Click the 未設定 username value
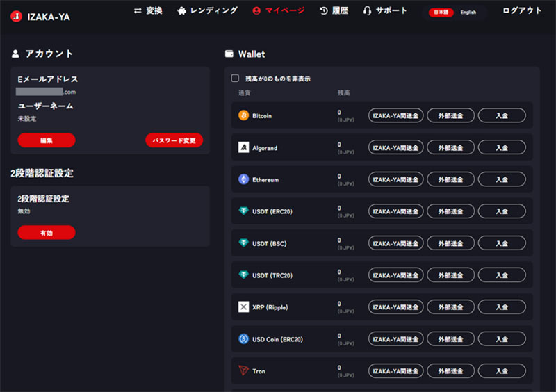This screenshot has width=556, height=392. point(27,118)
